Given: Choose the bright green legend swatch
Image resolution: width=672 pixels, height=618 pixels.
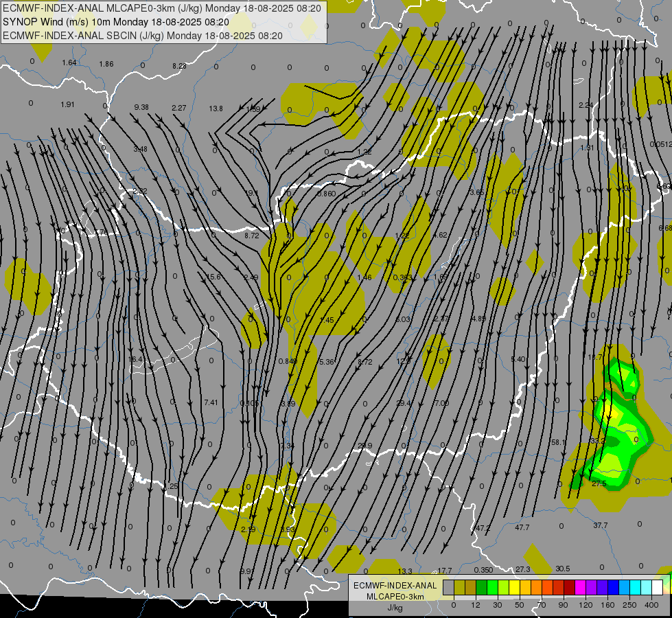Looking at the screenshot, I should pos(492,587).
